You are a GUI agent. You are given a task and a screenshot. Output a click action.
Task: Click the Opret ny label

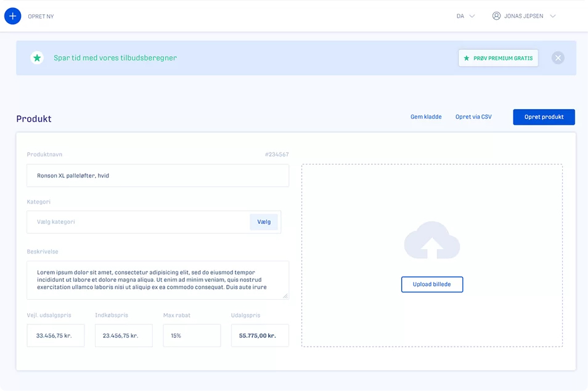click(x=41, y=17)
